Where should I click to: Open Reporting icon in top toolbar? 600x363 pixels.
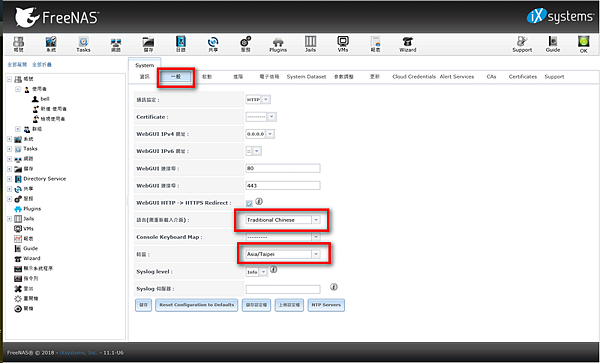point(375,44)
